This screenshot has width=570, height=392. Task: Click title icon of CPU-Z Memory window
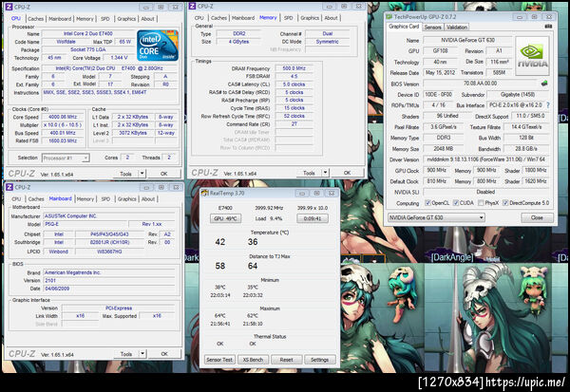[192, 7]
